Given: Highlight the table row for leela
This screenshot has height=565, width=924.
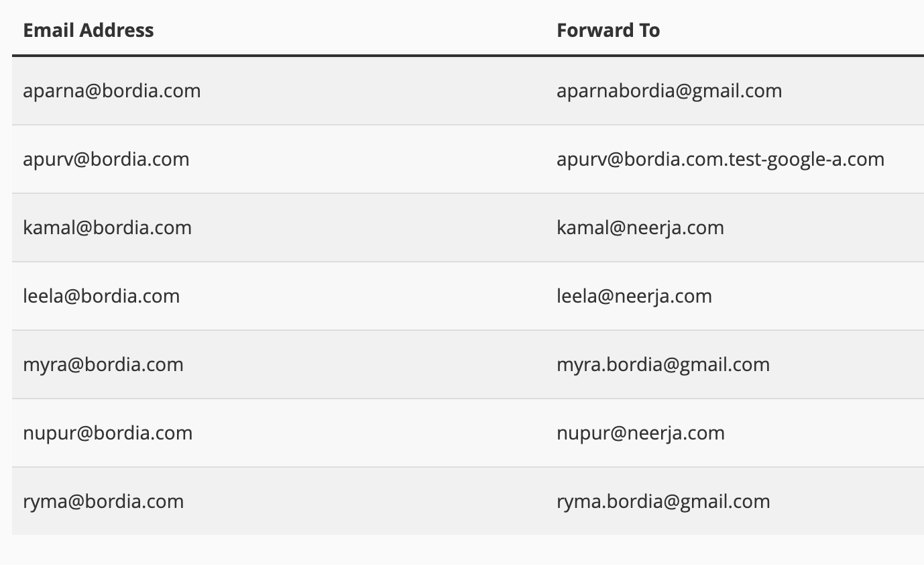Looking at the screenshot, I should [x=369, y=296].
